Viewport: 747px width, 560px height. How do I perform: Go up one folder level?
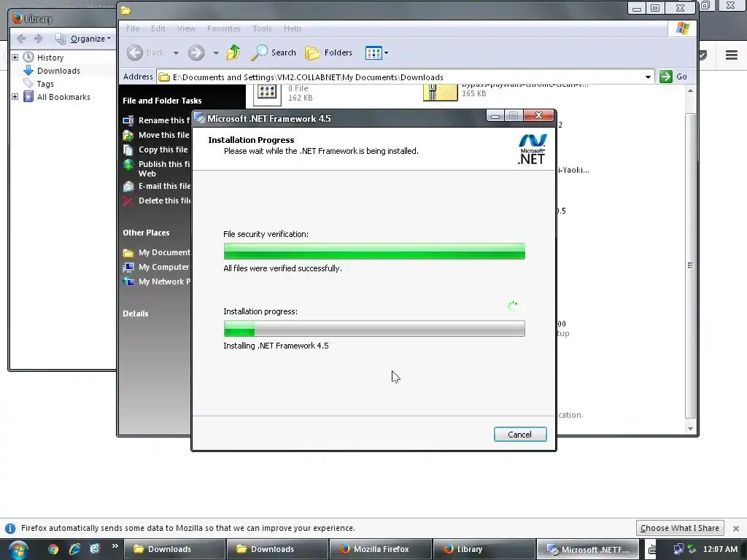click(x=233, y=52)
